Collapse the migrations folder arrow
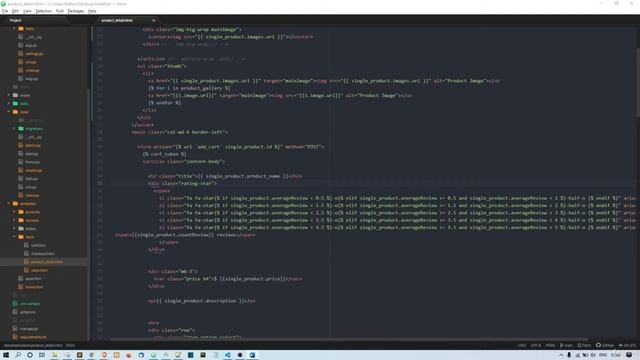Screen dimensions: 640x360 14,129
